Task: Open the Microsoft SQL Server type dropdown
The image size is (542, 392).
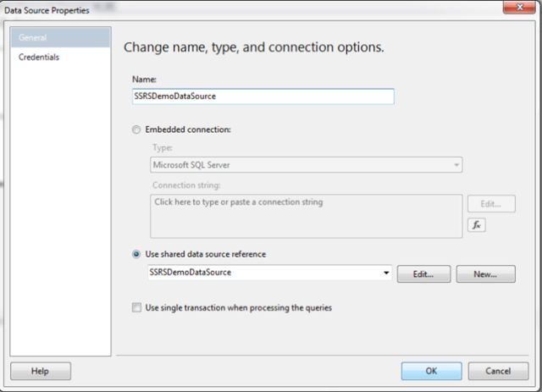Action: (x=305, y=164)
